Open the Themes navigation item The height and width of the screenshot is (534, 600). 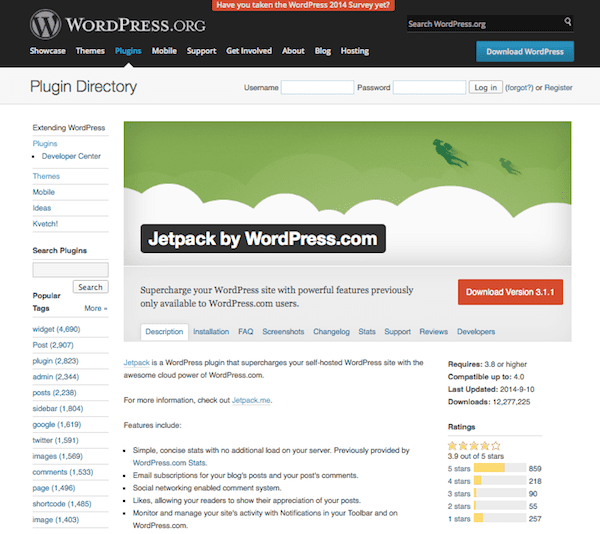[x=90, y=51]
